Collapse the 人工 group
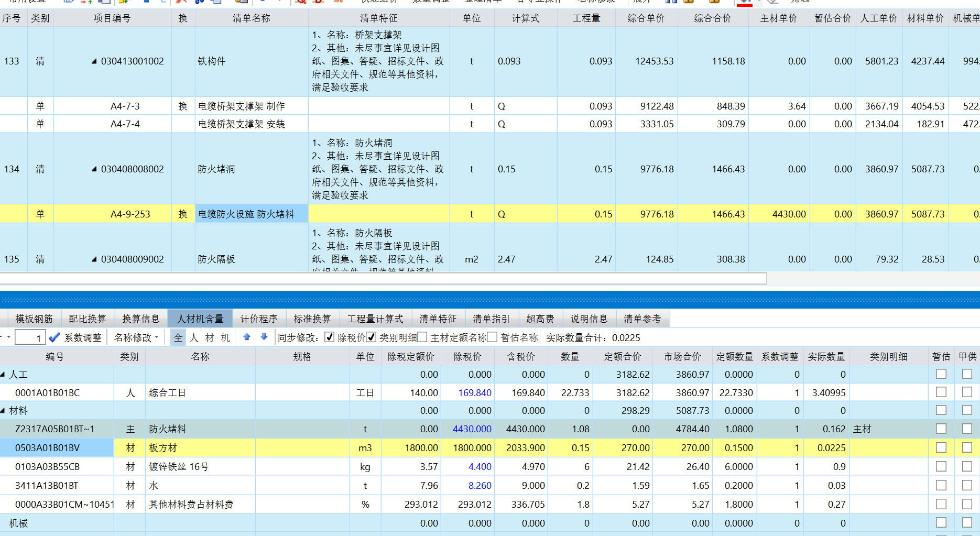This screenshot has height=536, width=980. (3, 374)
